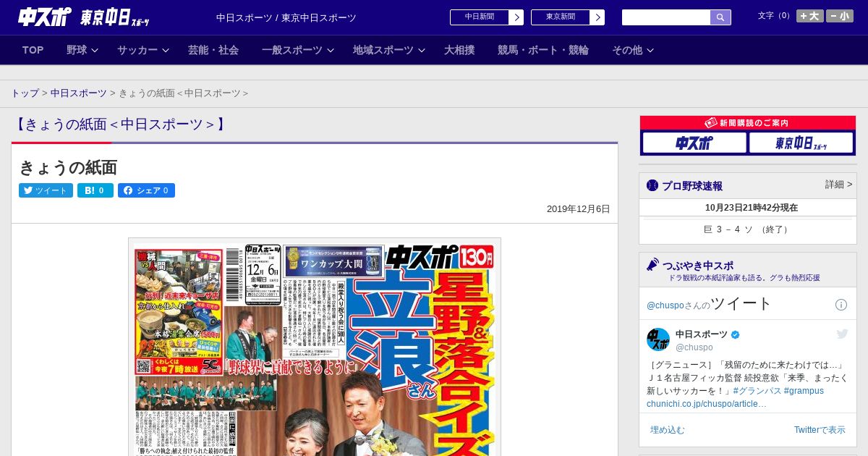Increase text size with +大 button
The height and width of the screenshot is (456, 868).
[x=810, y=16]
